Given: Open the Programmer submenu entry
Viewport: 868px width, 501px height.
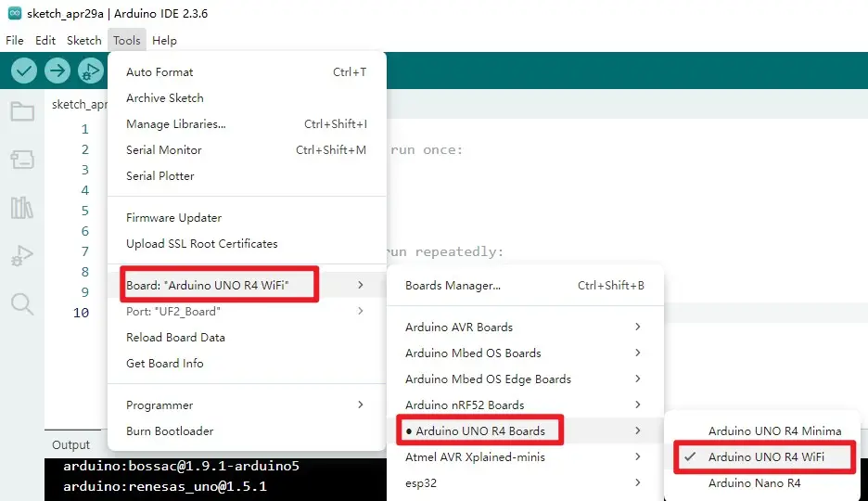Looking at the screenshot, I should point(247,405).
